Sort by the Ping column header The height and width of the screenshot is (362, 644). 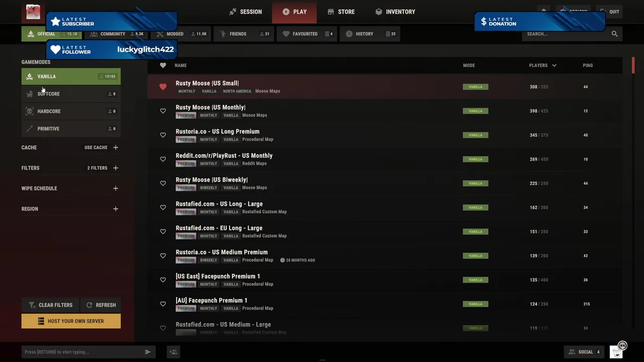pos(588,65)
